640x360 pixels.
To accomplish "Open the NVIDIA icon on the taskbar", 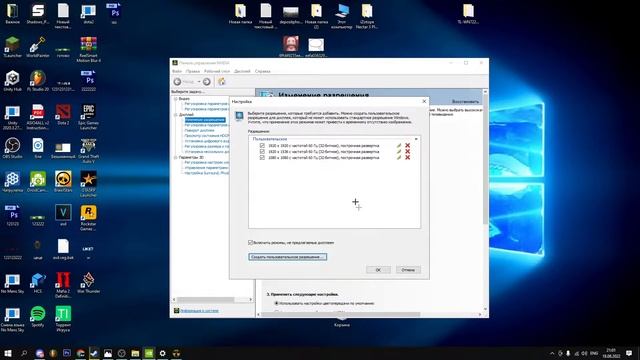I will [149, 353].
